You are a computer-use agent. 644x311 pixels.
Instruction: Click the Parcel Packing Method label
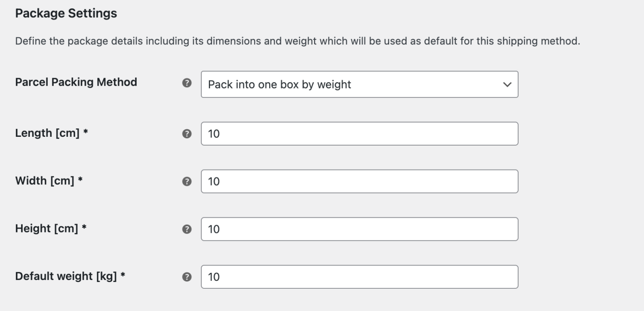pyautogui.click(x=76, y=82)
